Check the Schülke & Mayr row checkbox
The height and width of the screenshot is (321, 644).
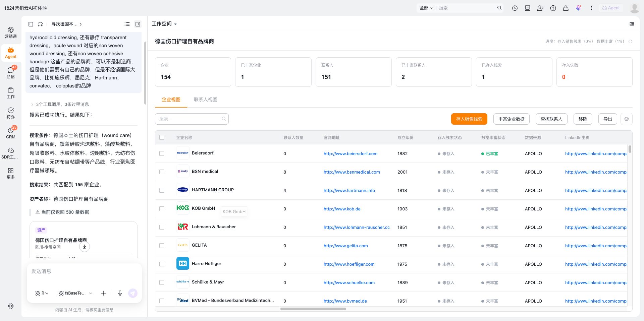pos(162,282)
